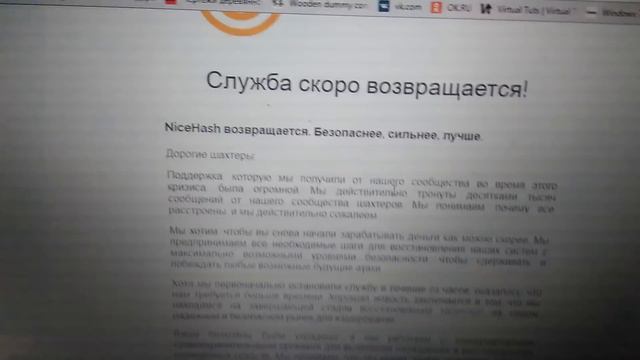Click the icon before Wooden dummy bookmark

click(x=278, y=4)
